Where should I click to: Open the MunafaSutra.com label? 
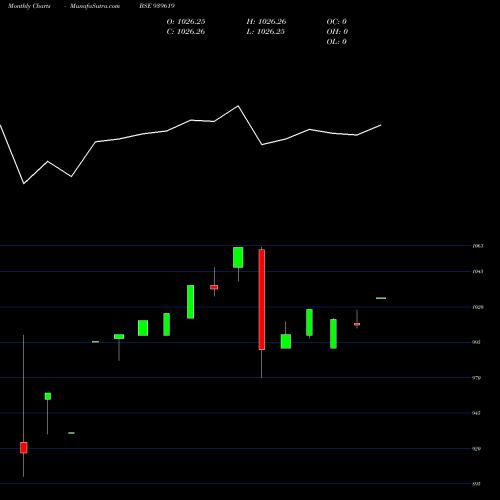[x=95, y=6]
